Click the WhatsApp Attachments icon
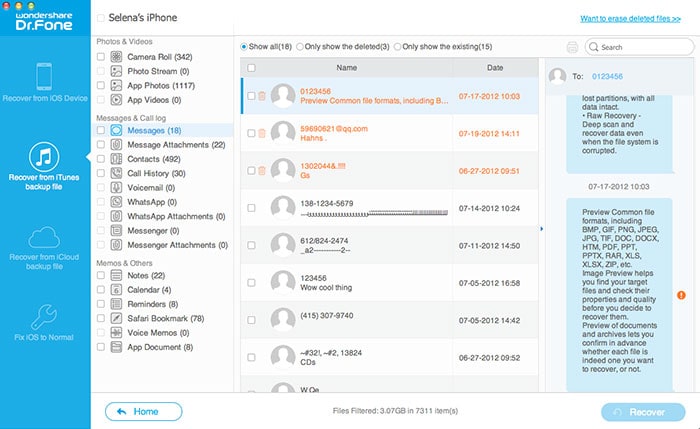This screenshot has width=700, height=429. [x=117, y=216]
